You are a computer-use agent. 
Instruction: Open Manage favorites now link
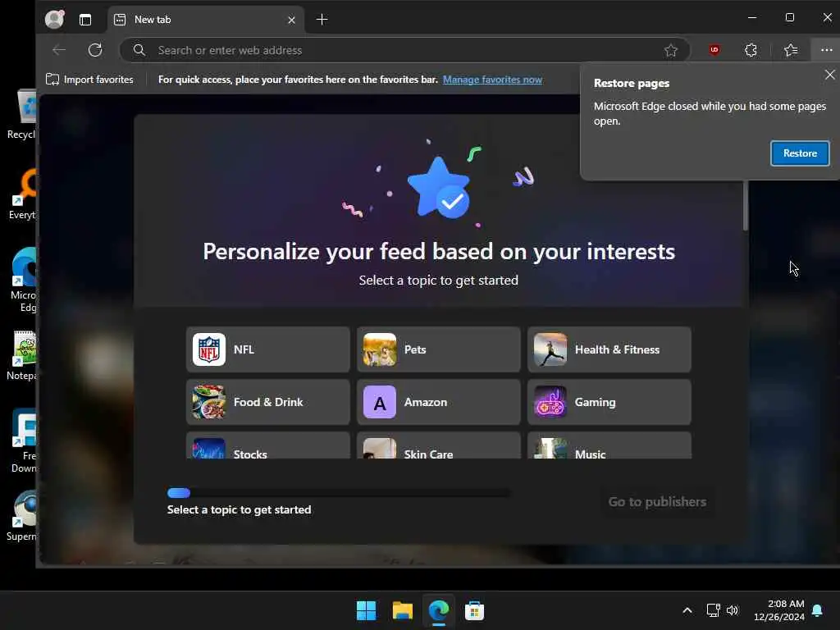pos(492,80)
